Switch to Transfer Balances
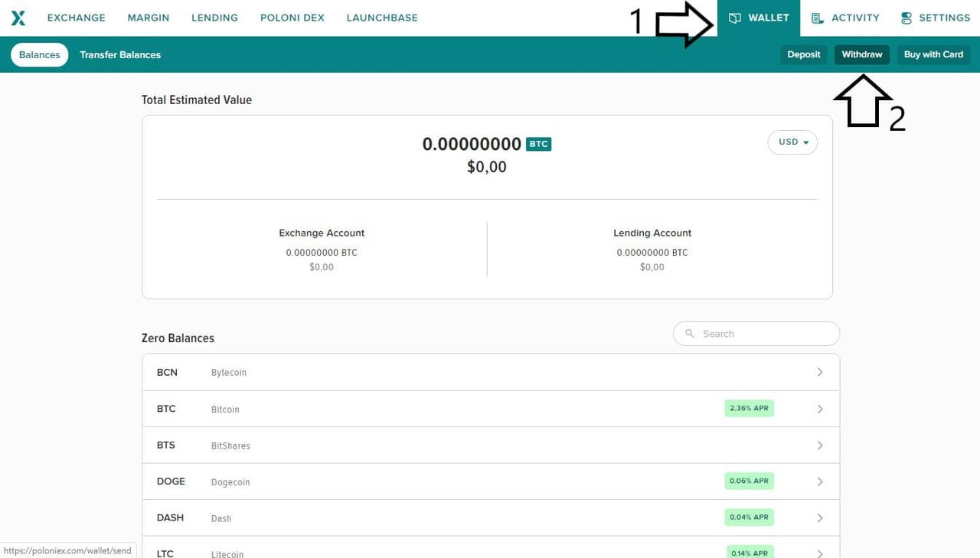Viewport: 980px width, 558px height. 120,54
